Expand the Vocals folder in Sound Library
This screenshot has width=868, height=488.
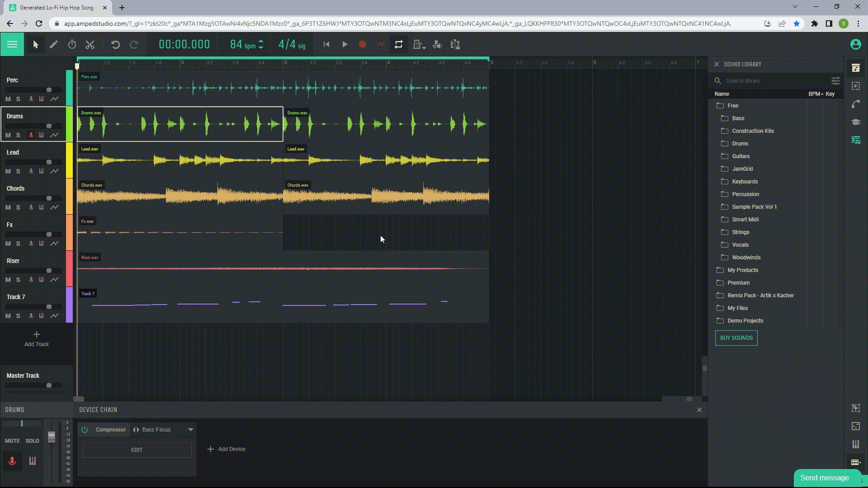[740, 244]
